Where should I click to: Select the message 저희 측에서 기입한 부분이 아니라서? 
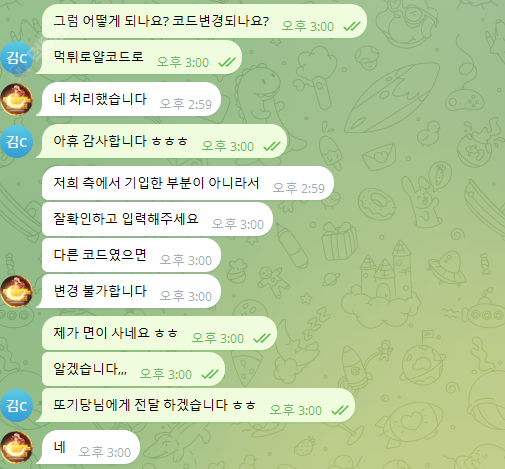coord(188,183)
